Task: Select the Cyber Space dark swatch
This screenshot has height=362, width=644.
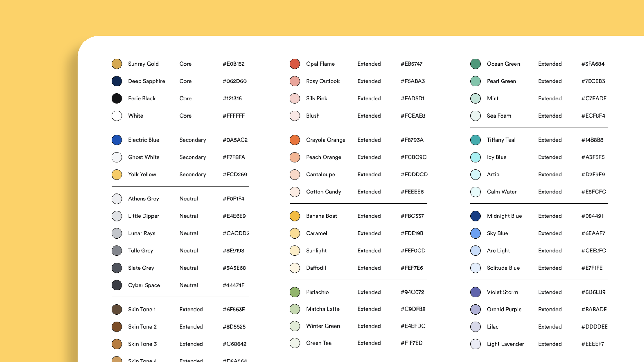Action: pos(116,285)
